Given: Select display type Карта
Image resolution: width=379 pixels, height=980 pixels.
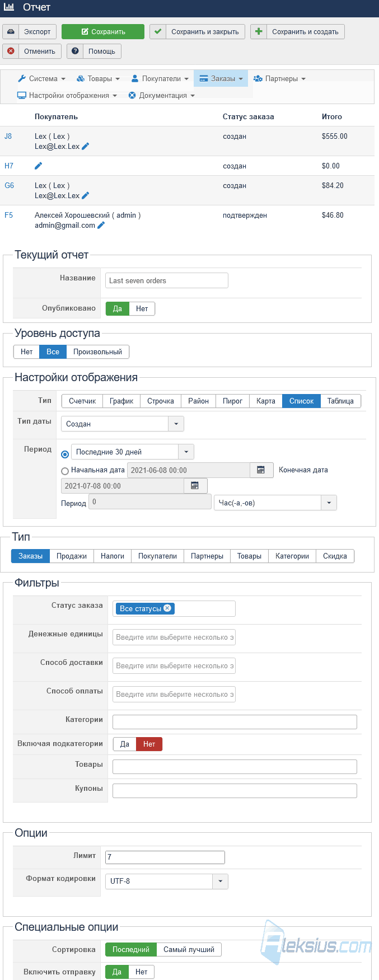Looking at the screenshot, I should pyautogui.click(x=266, y=401).
